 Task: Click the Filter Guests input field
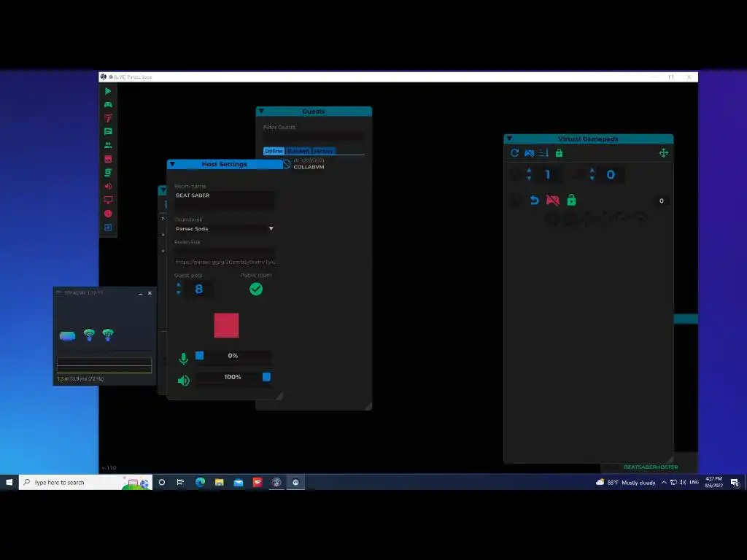point(314,136)
